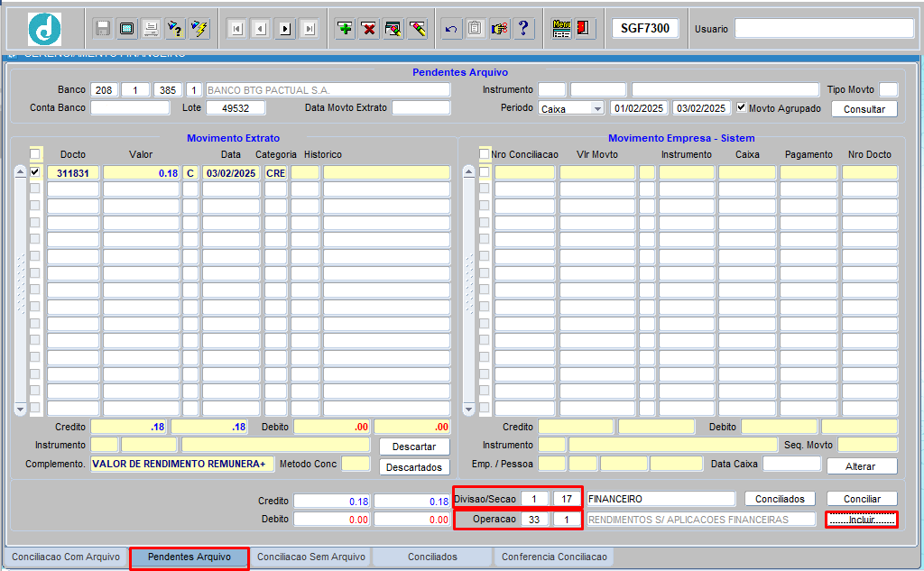Click the Data cell 03/02/2025 in extrato row
The width and height of the screenshot is (924, 571).
231,172
